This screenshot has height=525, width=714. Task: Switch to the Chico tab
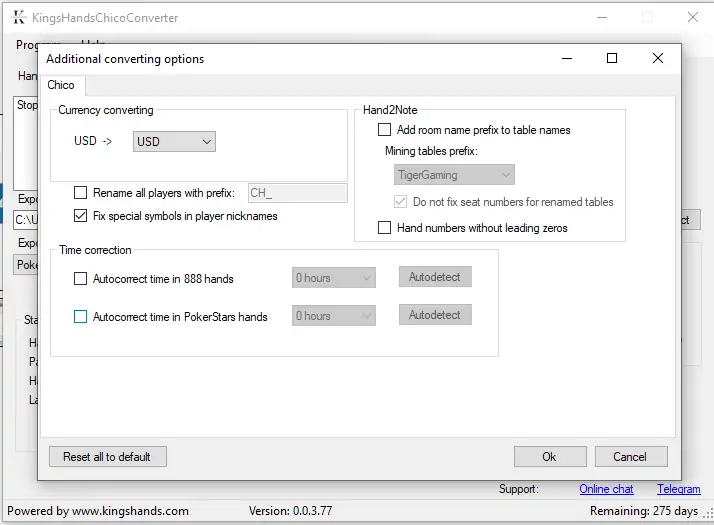[x=61, y=85]
